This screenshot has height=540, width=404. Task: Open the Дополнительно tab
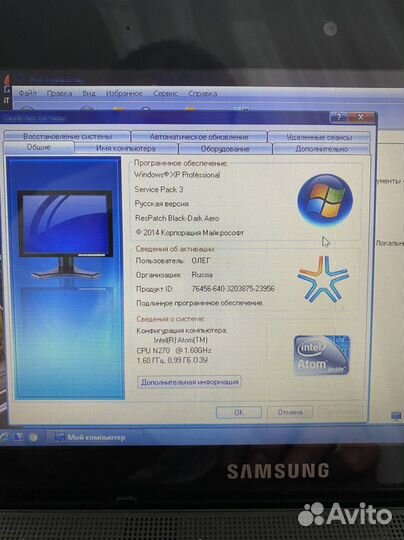pos(321,149)
